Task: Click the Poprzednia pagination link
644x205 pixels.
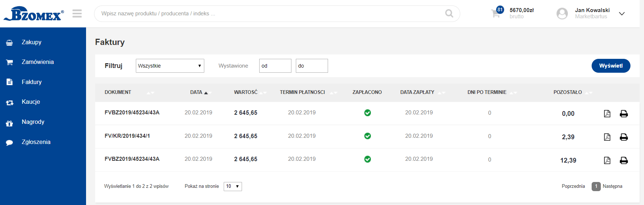Action: [573, 186]
